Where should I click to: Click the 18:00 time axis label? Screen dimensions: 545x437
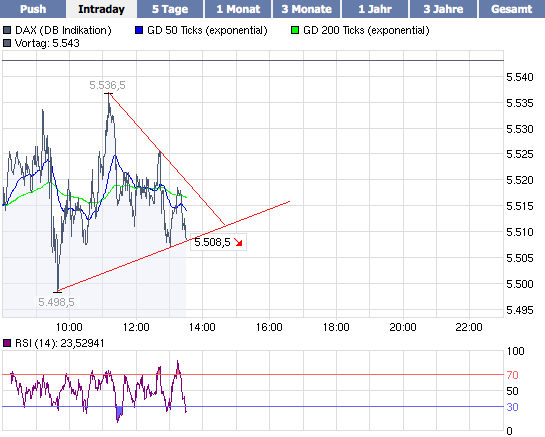click(336, 327)
